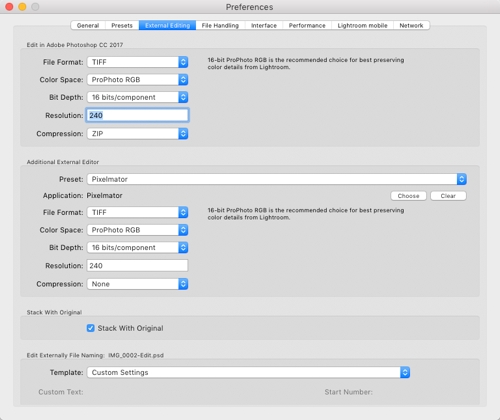Click additional editor Resolution field
500x420 pixels.
pos(137,266)
